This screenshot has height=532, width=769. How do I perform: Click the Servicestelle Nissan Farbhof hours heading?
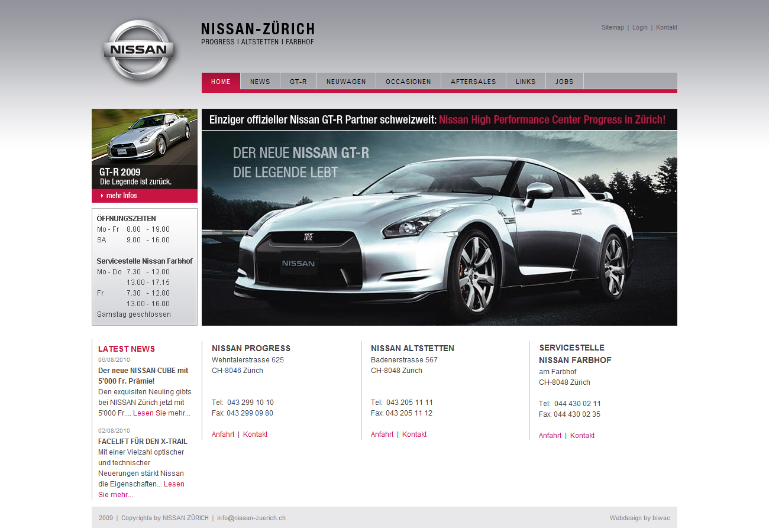[x=144, y=261]
